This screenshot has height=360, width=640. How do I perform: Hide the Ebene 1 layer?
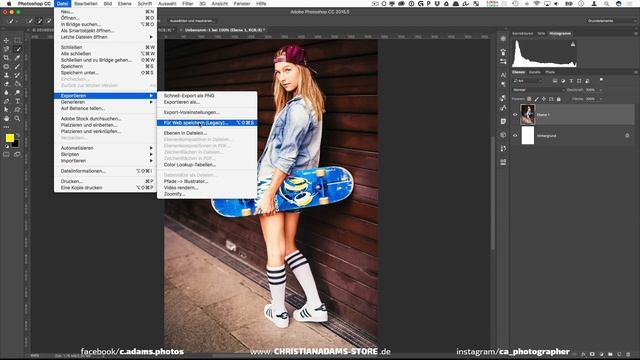pos(515,115)
